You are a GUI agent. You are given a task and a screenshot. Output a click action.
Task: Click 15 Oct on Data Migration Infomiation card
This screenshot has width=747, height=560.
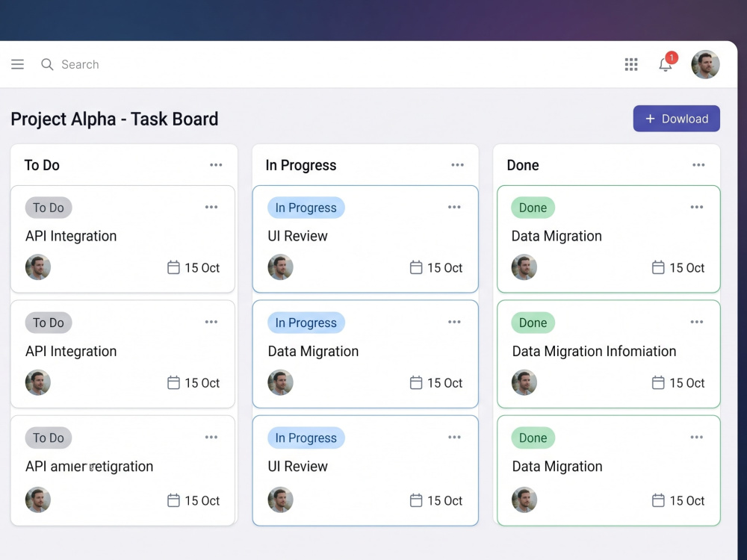click(686, 383)
